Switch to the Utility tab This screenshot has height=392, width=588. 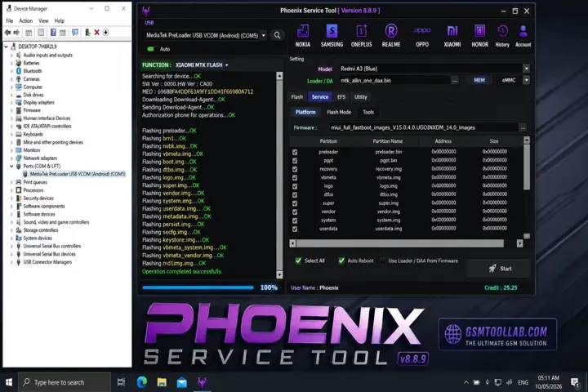coord(361,97)
